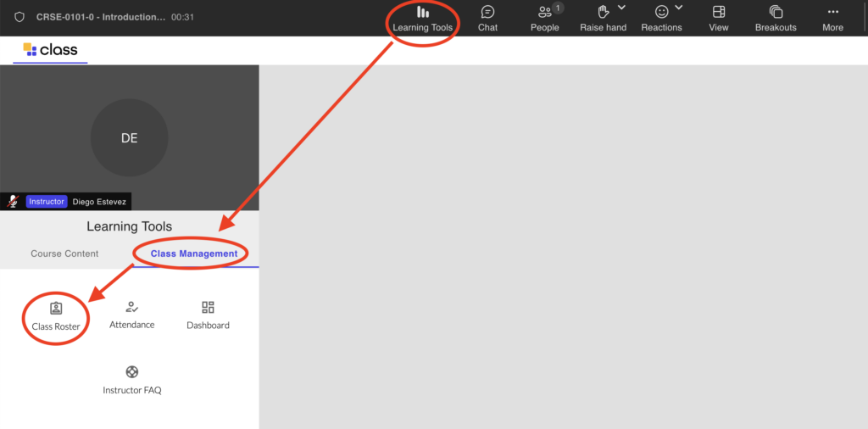Expand the Reactions dropdown arrow
Image resolution: width=868 pixels, height=429 pixels.
click(679, 8)
